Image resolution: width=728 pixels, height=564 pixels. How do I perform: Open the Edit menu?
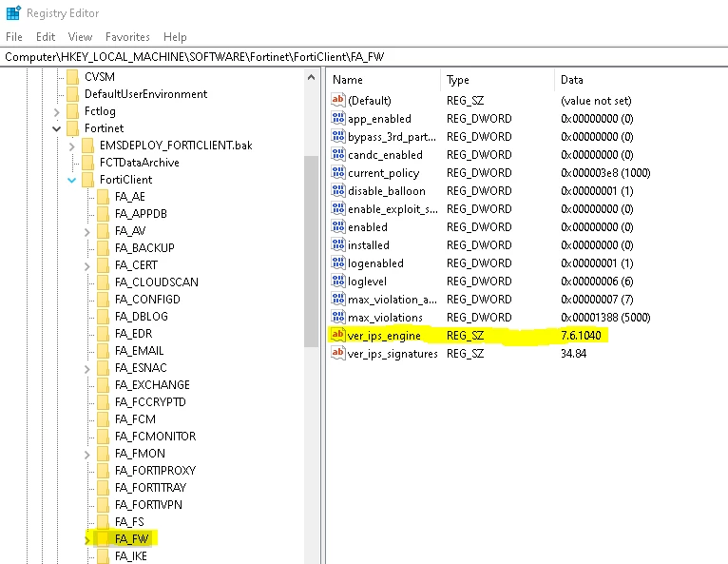[x=46, y=37]
